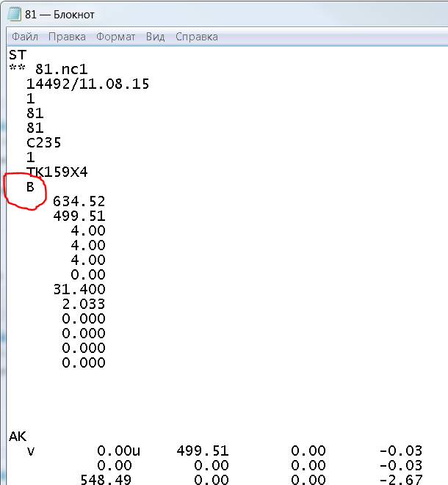Click the value 548.49
This screenshot has height=485, width=448.
[105, 480]
